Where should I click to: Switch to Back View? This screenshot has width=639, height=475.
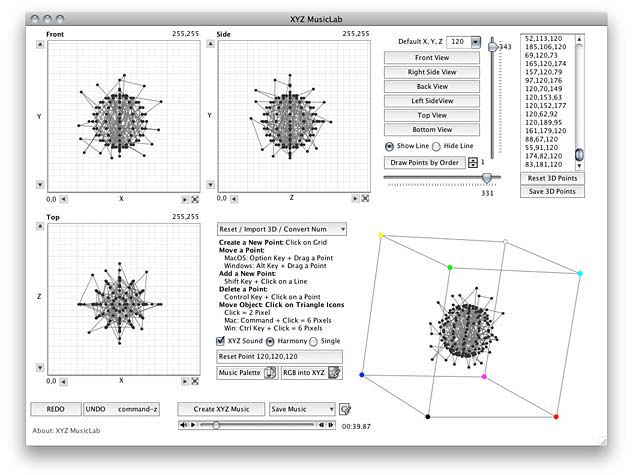tap(432, 86)
